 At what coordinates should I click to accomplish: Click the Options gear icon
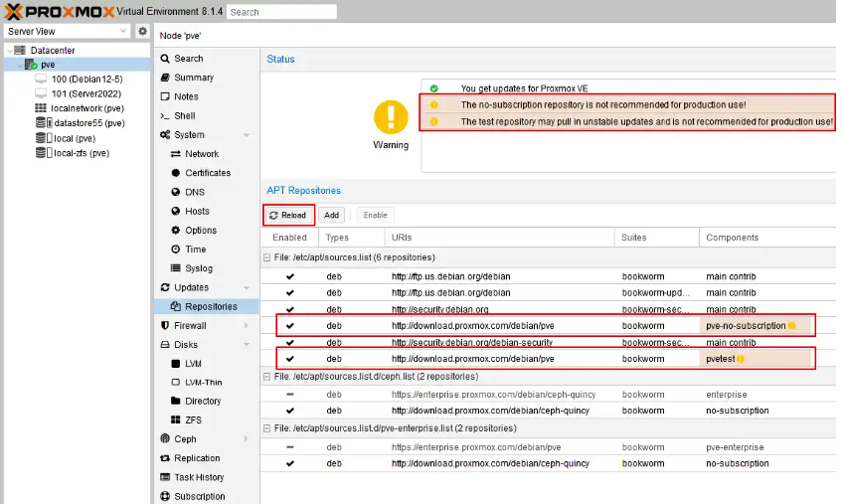pyautogui.click(x=176, y=231)
